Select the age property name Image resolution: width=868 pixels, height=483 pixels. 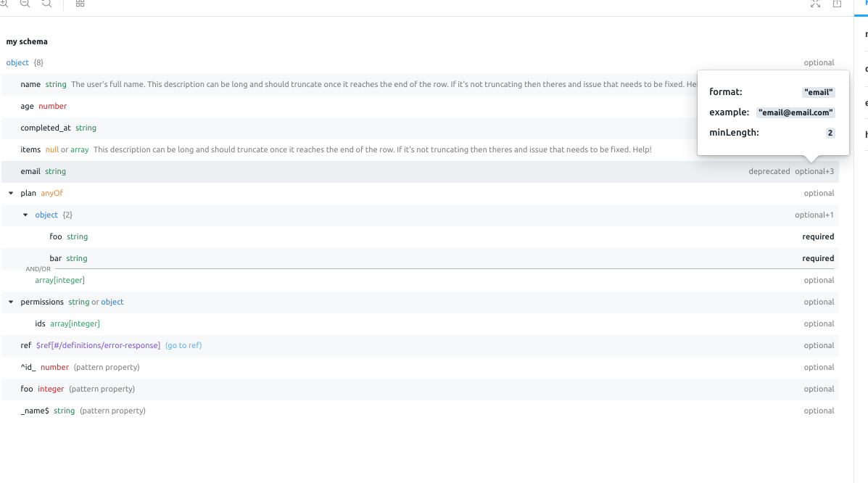pos(27,107)
